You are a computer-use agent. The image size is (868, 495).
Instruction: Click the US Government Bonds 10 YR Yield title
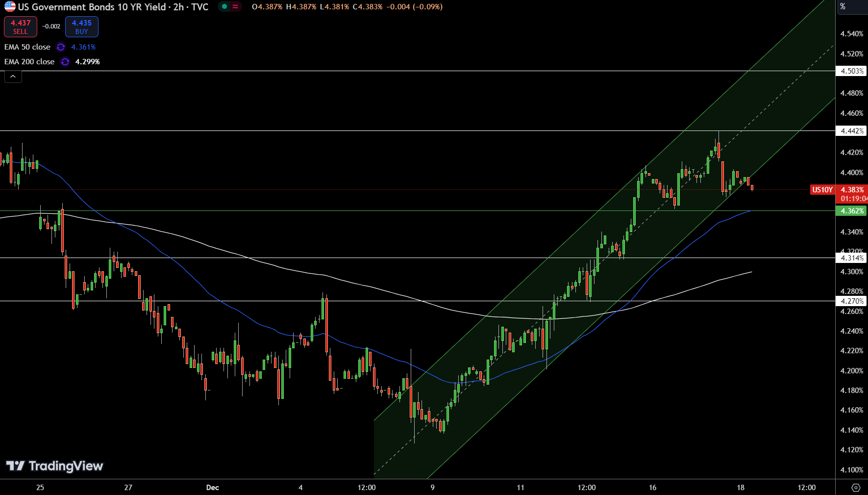tap(91, 7)
